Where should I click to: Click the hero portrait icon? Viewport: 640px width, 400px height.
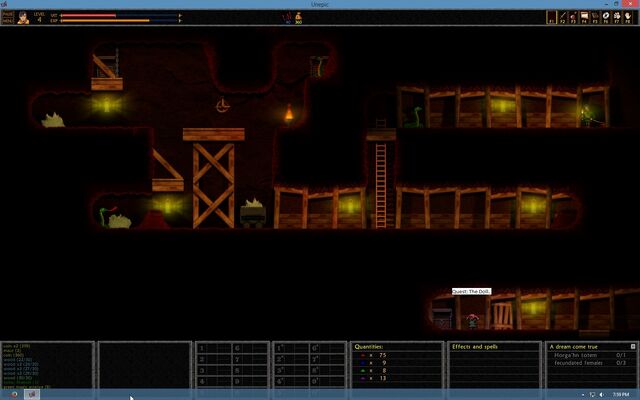23,18
